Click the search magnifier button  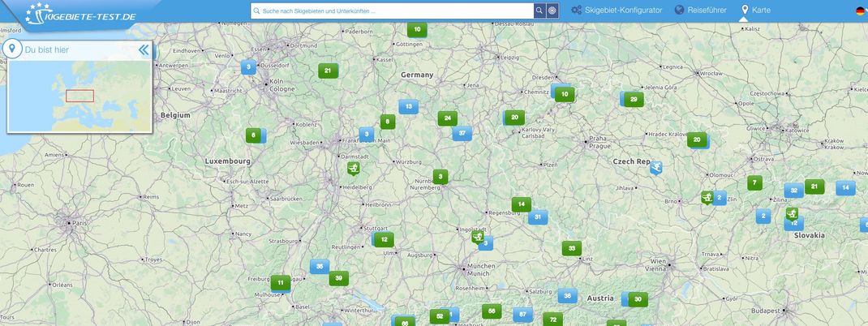539,11
